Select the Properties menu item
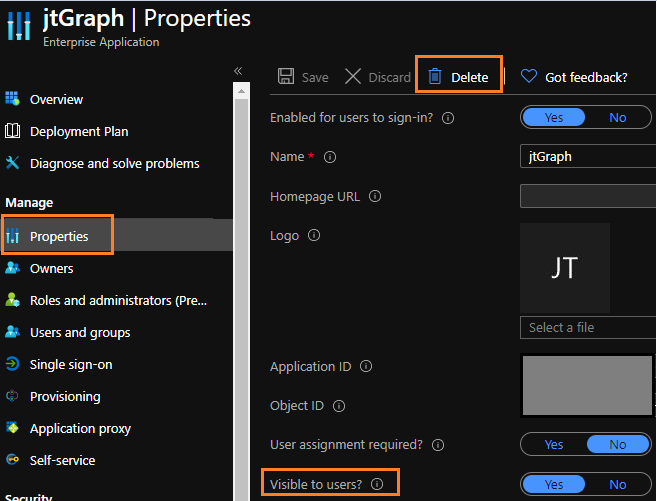 tap(59, 236)
